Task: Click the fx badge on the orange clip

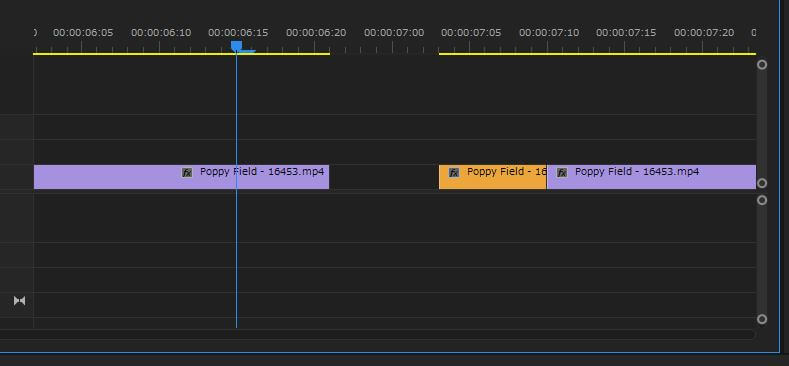Action: pyautogui.click(x=454, y=173)
